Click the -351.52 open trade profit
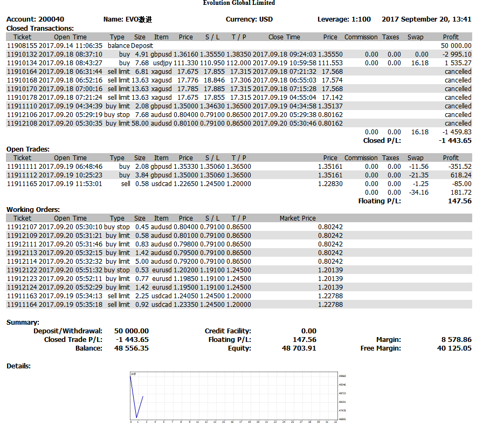 (x=460, y=167)
